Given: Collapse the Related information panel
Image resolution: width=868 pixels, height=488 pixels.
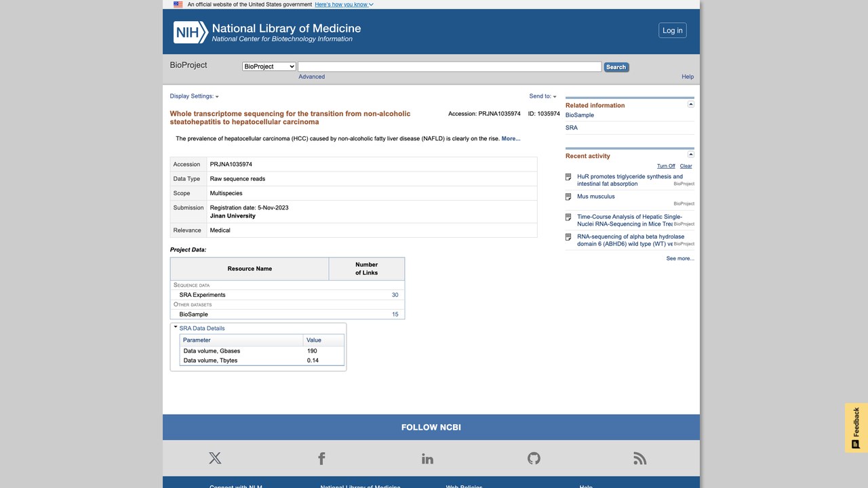Looking at the screenshot, I should tap(691, 104).
